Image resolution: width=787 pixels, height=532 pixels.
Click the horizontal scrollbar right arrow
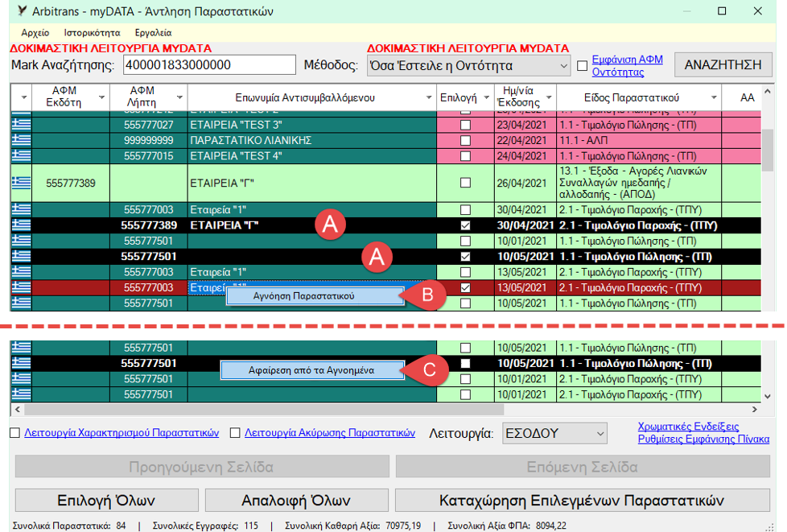tap(754, 410)
